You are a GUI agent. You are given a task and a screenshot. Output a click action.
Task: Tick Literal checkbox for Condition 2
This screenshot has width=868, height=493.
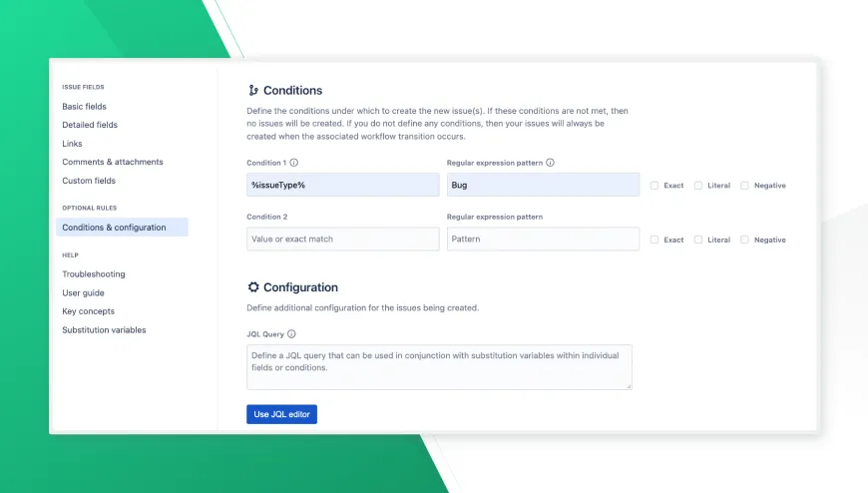tap(698, 240)
